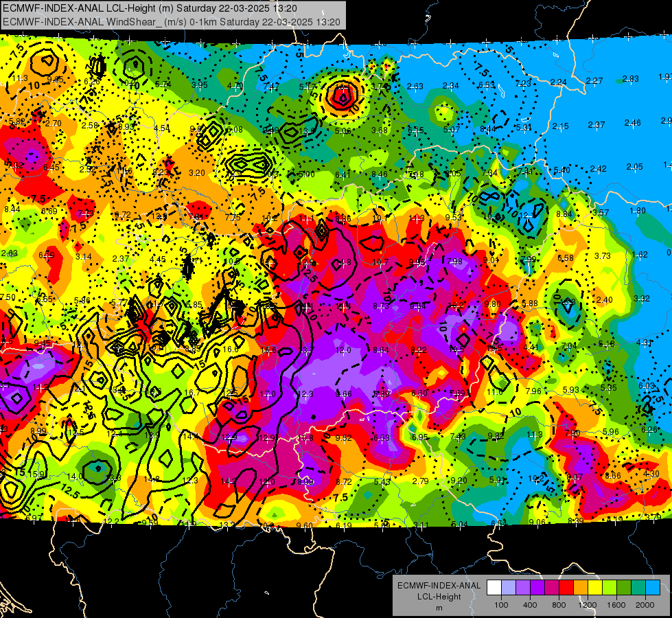Click the 15.9 wind shear value
The width and height of the screenshot is (672, 618).
coord(37,474)
